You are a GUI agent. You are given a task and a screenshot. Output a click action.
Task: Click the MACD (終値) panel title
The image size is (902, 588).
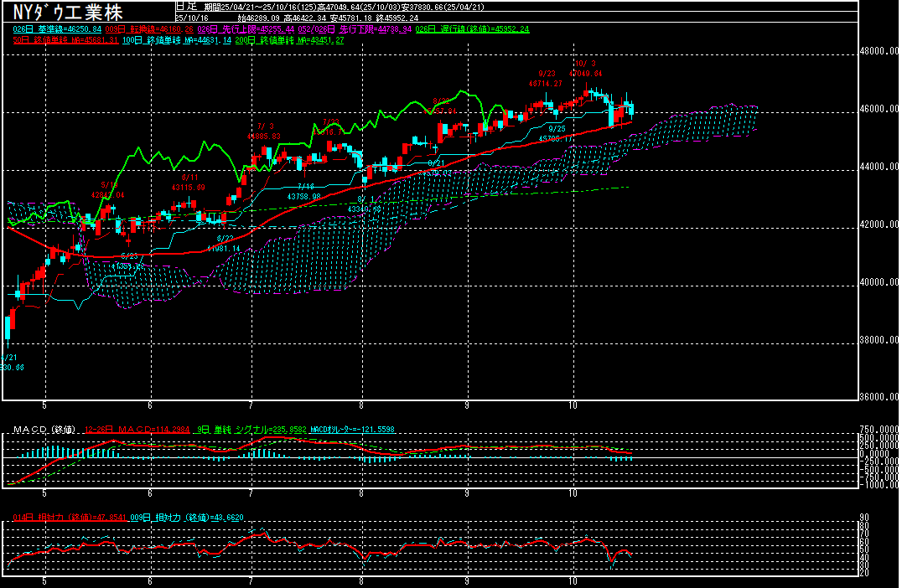coord(44,430)
